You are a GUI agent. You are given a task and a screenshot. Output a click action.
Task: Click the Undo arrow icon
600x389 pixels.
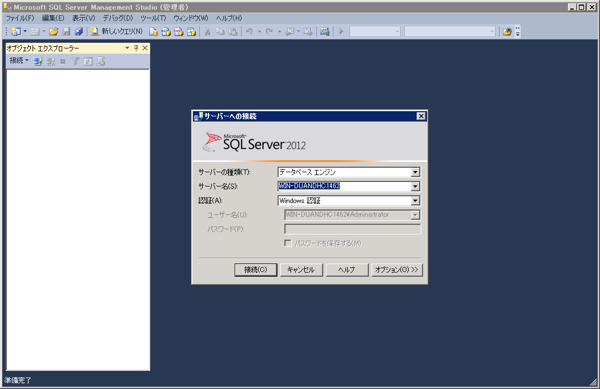(249, 32)
